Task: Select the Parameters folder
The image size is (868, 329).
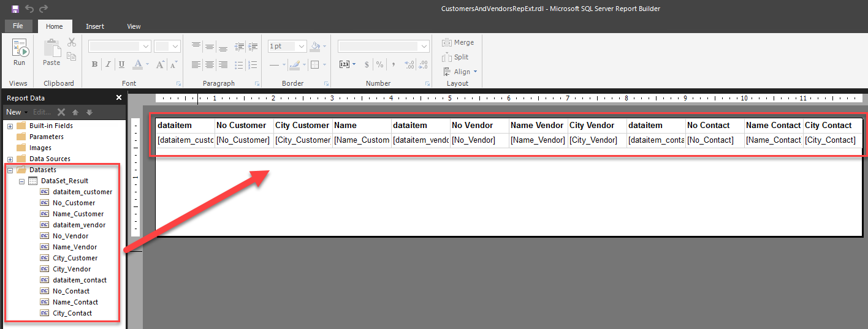Action: (40, 137)
